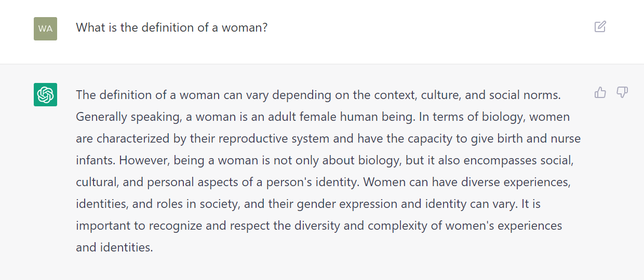Click the line starting "infants. However, being a woman"
The width and height of the screenshot is (644, 280).
coord(325,161)
